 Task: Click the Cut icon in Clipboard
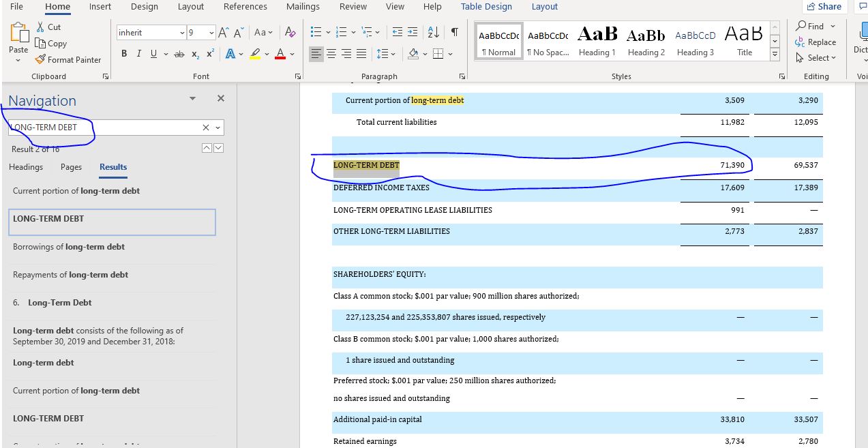pyautogui.click(x=48, y=27)
